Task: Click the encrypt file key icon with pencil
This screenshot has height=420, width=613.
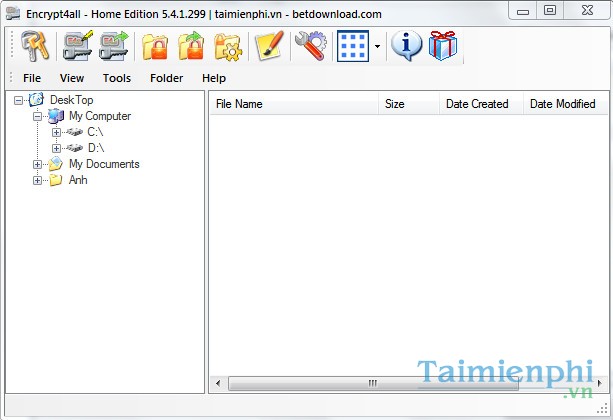Action: click(77, 46)
